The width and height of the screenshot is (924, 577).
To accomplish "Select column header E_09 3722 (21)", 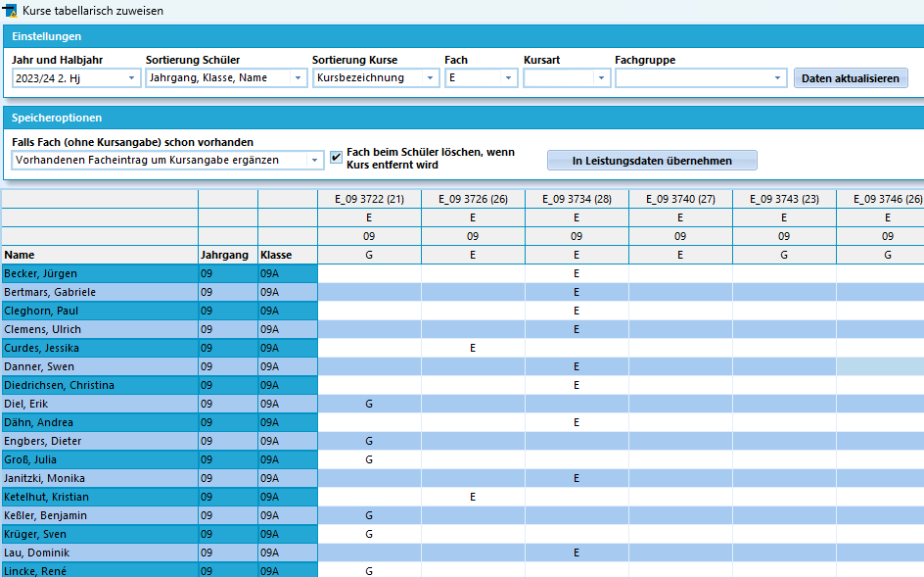I will 369,199.
